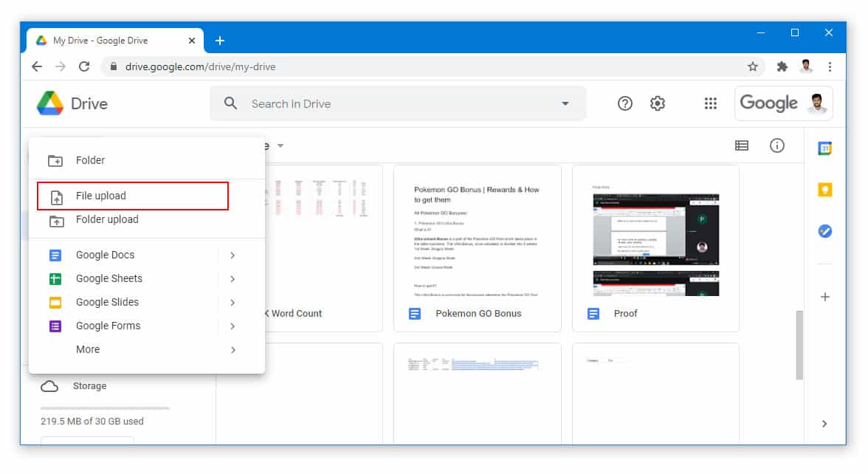Click the Google logo in account box
This screenshot has width=868, height=474.
(768, 103)
